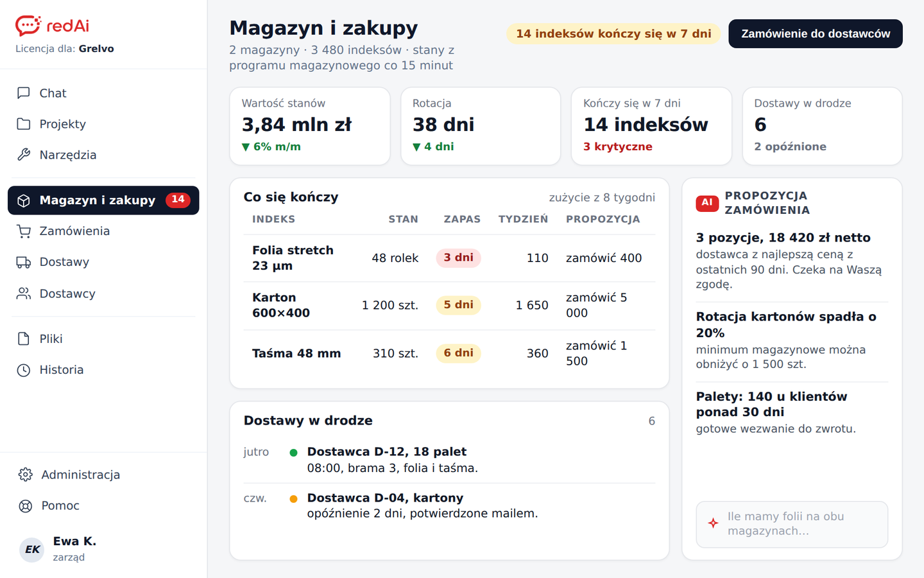Click the Kończy się w 7 dni card

pos(651,126)
